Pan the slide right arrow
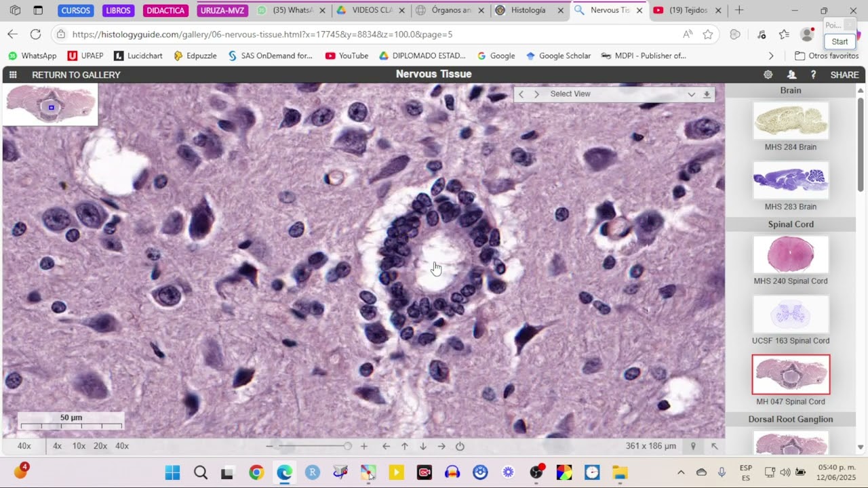868x488 pixels. (x=441, y=446)
